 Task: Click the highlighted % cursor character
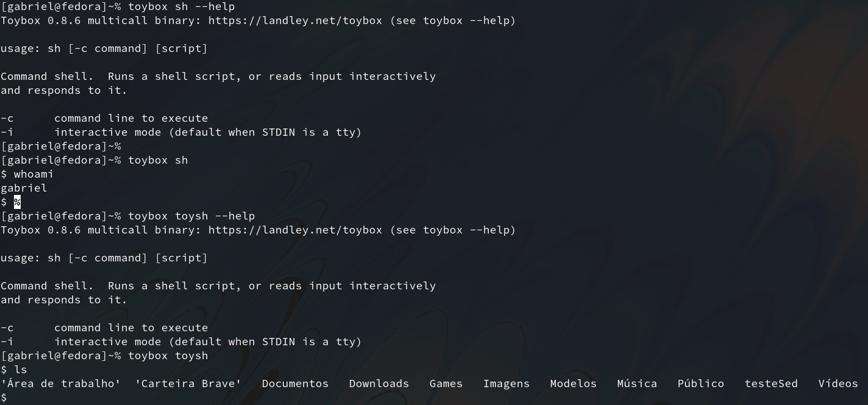17,202
